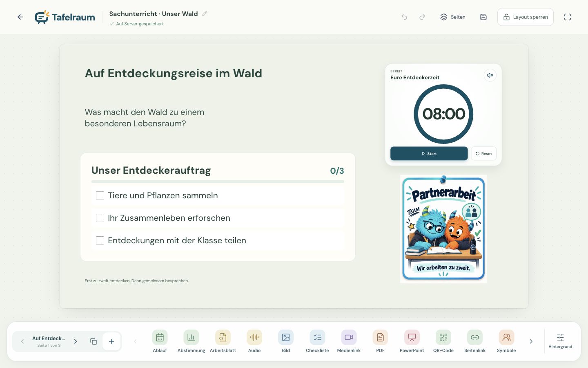The image size is (588, 368).
Task: Open the Auf Entdeck... page selector
Action: pyautogui.click(x=49, y=341)
